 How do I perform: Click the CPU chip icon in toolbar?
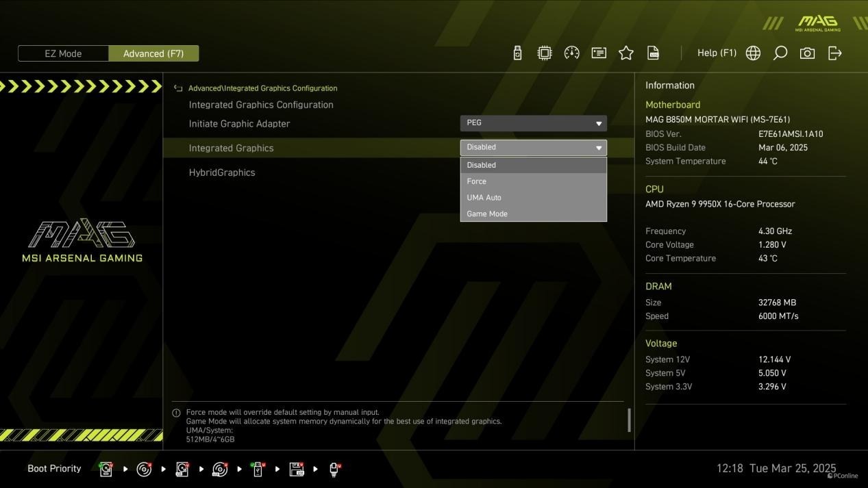[x=545, y=53]
